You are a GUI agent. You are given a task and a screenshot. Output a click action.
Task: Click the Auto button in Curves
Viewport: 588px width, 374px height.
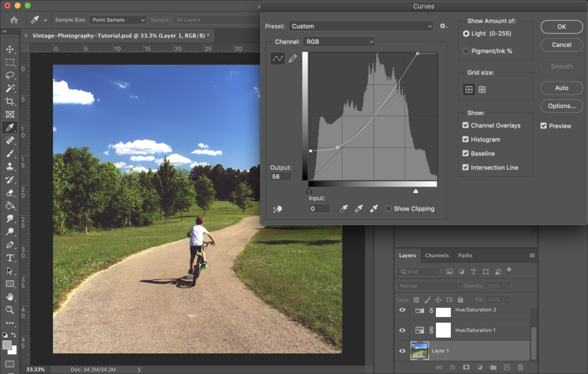coord(562,88)
